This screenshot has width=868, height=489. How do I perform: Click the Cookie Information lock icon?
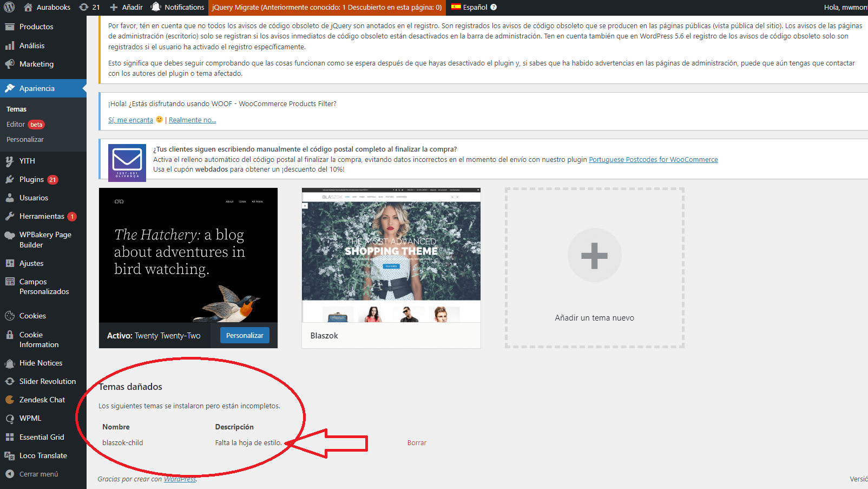(x=10, y=335)
